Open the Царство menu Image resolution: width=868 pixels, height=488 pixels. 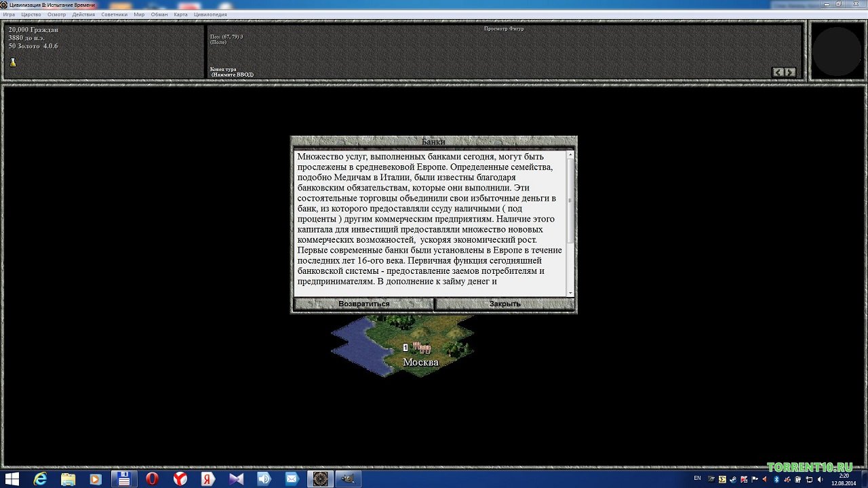[x=31, y=14]
